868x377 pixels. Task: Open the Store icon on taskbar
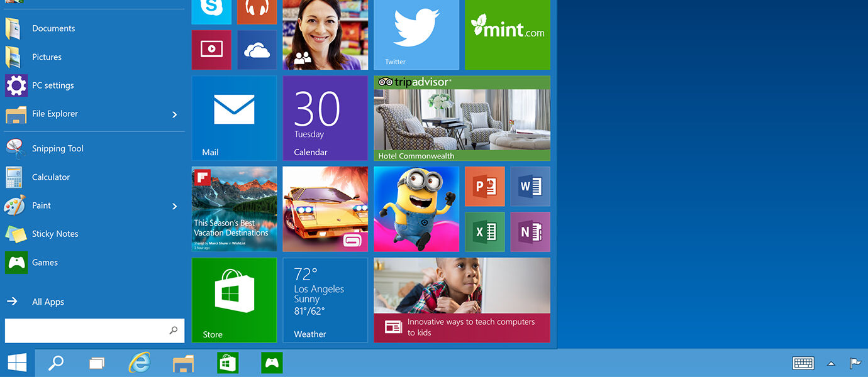click(228, 363)
